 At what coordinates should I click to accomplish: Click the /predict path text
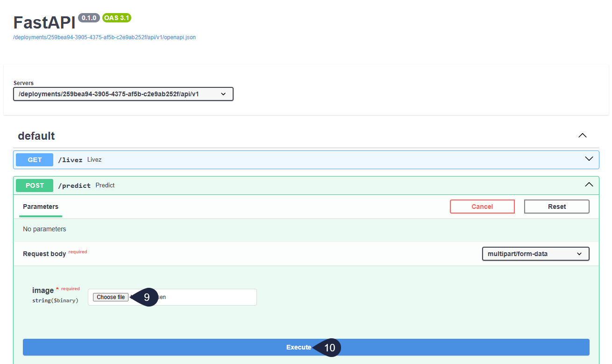point(74,186)
